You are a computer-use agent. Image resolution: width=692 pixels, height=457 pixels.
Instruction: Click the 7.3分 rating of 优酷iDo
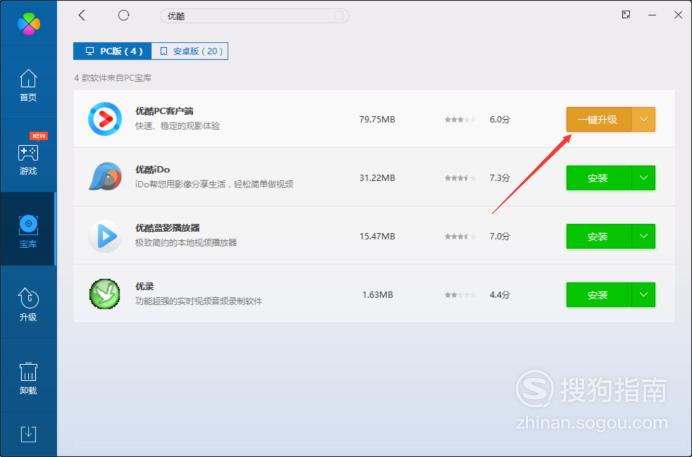point(500,178)
